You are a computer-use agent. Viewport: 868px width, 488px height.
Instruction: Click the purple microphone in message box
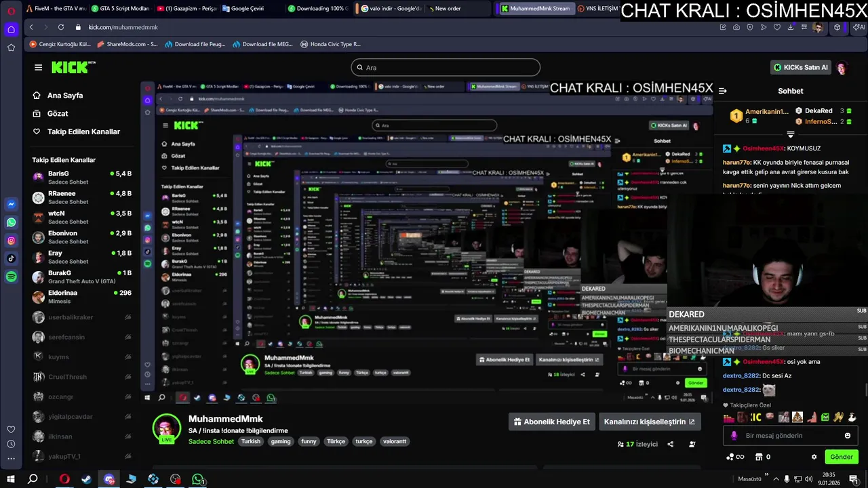pyautogui.click(x=734, y=436)
